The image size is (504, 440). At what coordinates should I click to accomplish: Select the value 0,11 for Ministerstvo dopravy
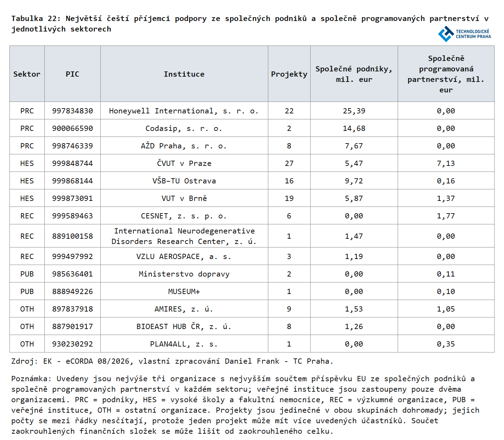pyautogui.click(x=446, y=274)
